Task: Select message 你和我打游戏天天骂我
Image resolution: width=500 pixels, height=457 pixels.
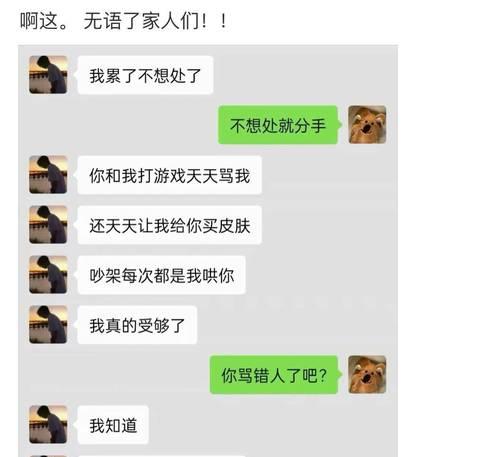Action: click(x=169, y=175)
